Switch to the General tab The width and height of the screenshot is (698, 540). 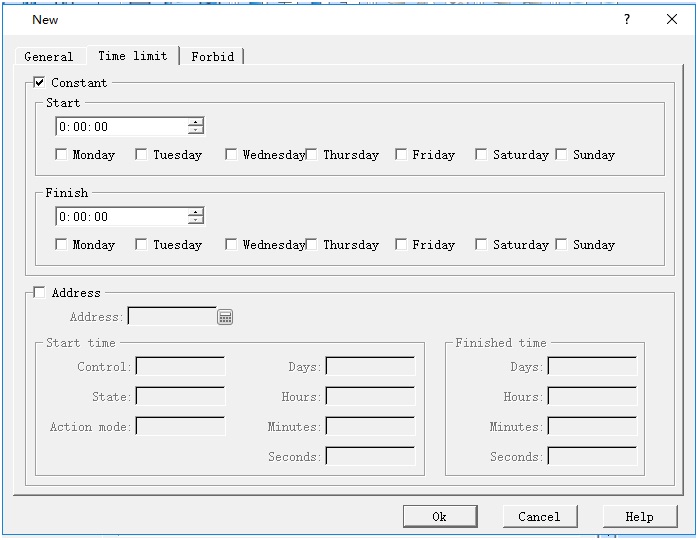pos(49,57)
